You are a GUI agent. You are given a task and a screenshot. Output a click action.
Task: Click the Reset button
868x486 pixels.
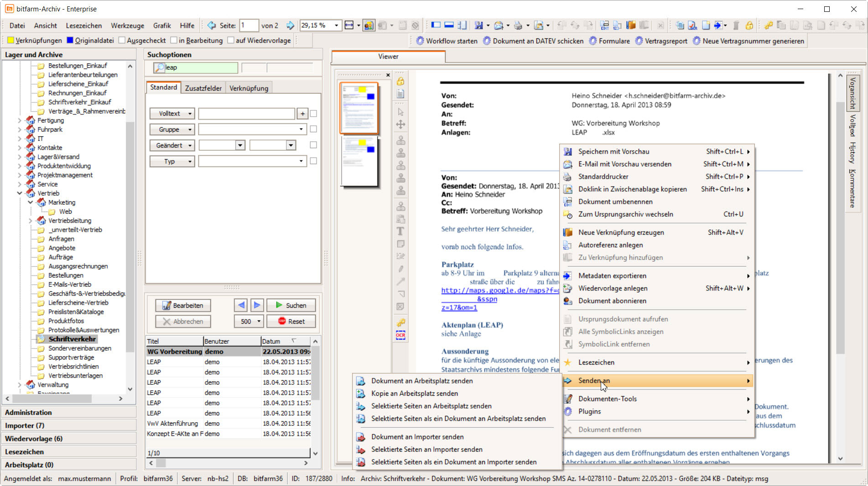(291, 321)
